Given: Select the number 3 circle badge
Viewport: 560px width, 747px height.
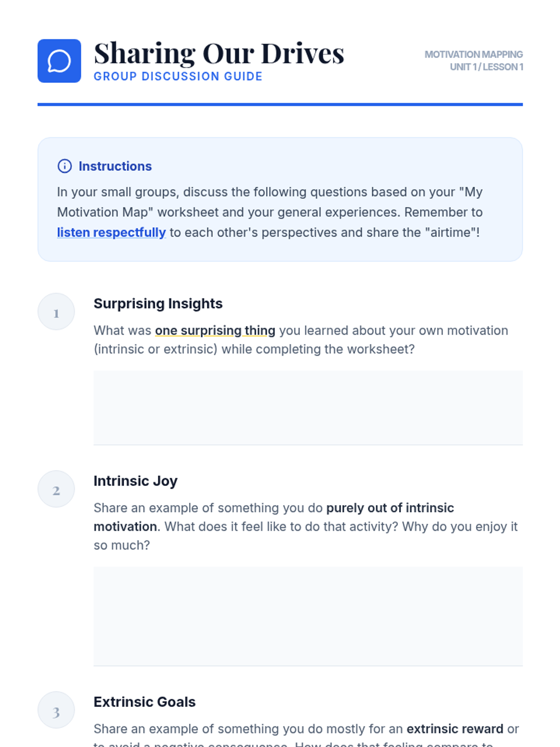Looking at the screenshot, I should [56, 710].
